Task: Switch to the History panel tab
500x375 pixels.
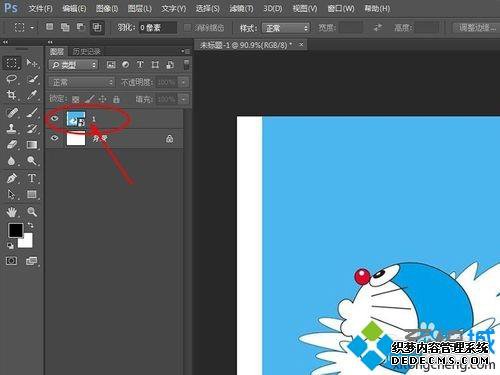Action: point(86,51)
